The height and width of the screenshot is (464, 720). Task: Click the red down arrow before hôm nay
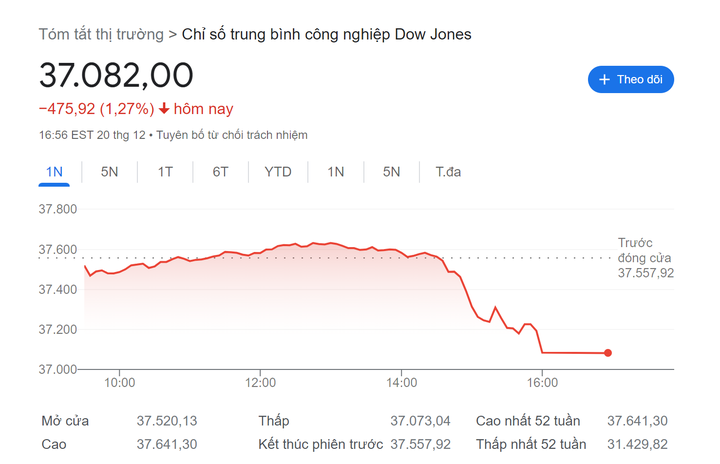164,108
